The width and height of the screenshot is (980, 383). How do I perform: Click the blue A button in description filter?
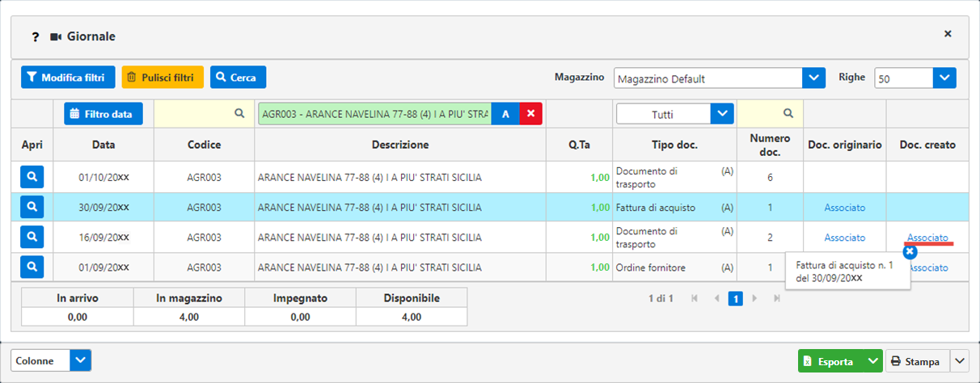[x=505, y=114]
